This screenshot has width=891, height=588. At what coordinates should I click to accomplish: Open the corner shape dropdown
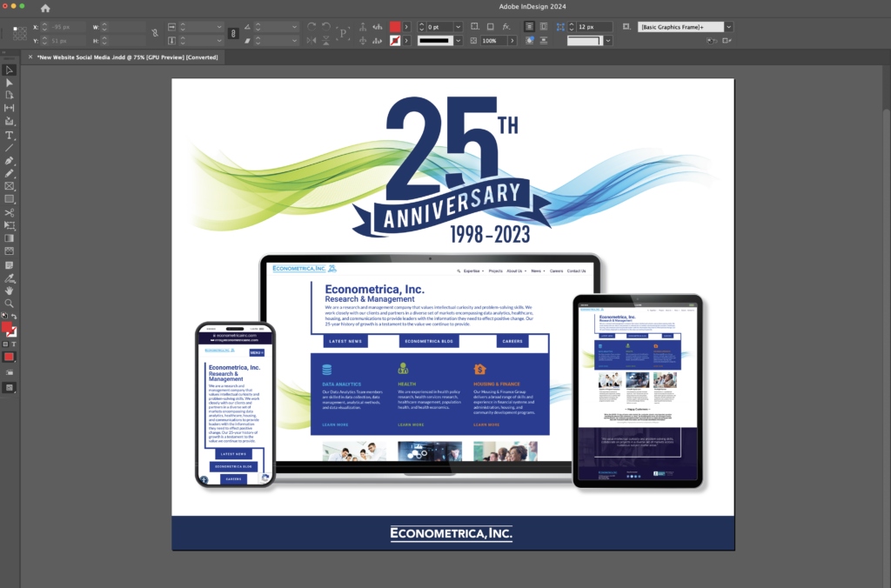[x=608, y=40]
